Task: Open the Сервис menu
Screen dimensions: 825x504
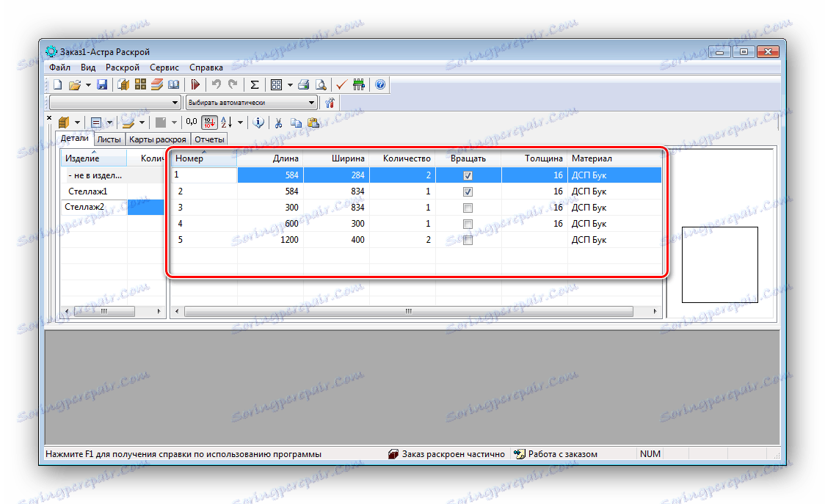Action: tap(164, 67)
